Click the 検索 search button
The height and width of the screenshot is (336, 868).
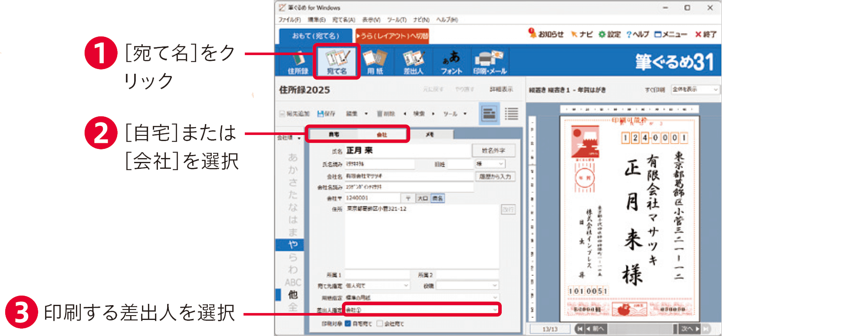click(419, 114)
